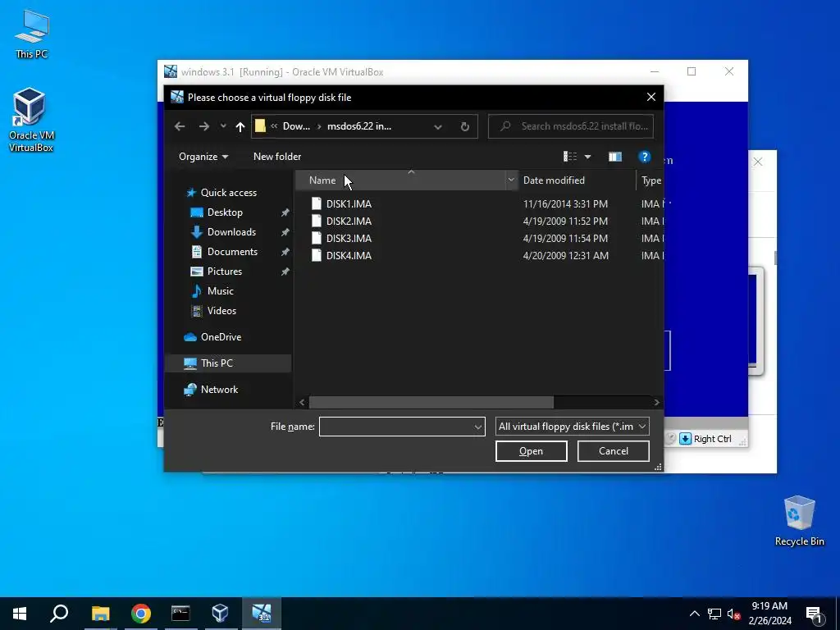Select the DISK3.IMA file icon
The image size is (840, 630).
tap(317, 238)
